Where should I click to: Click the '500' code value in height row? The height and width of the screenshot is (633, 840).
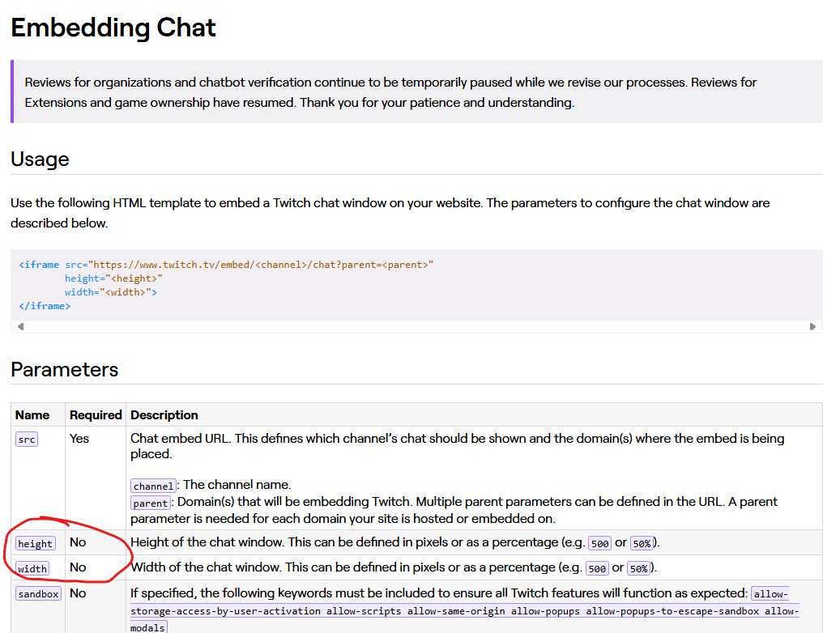600,544
